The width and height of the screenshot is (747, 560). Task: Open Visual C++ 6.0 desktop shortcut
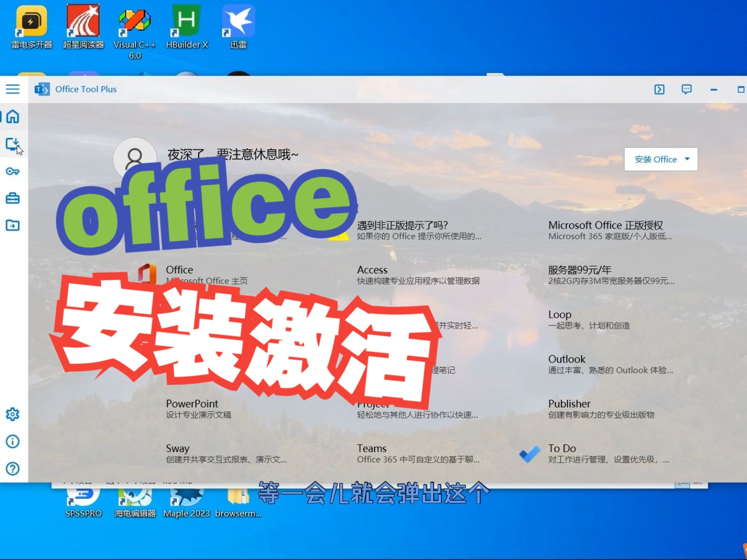coord(135,32)
